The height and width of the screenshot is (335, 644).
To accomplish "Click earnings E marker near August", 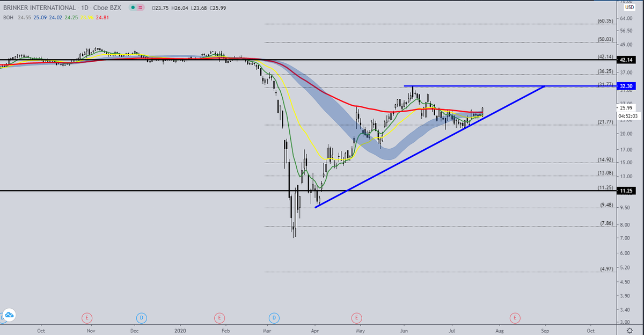I will 515,318.
